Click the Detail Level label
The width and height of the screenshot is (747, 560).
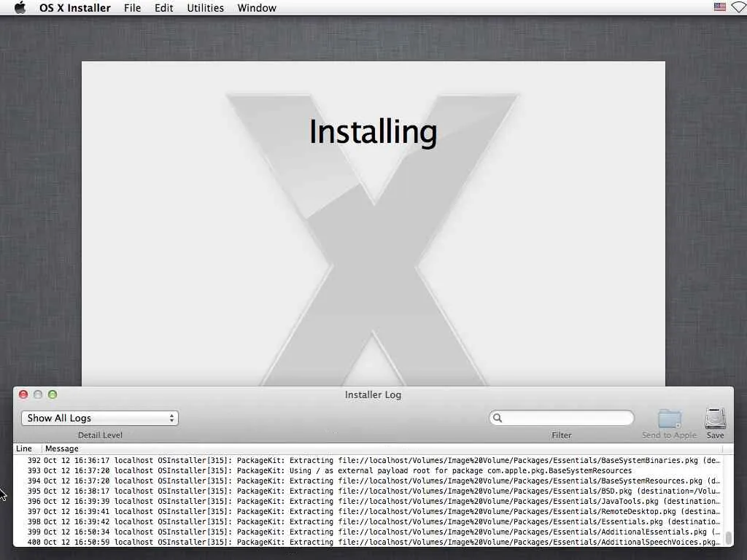100,435
